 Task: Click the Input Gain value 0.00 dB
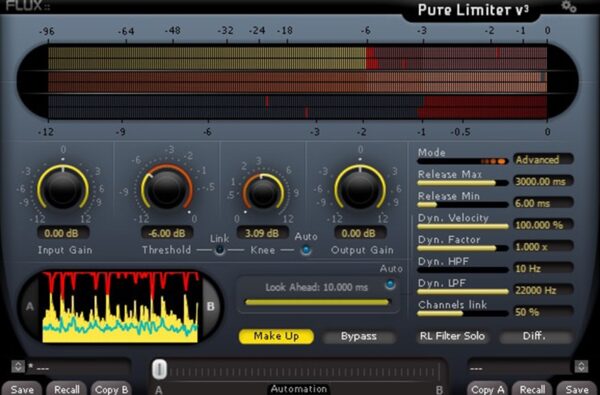point(63,233)
